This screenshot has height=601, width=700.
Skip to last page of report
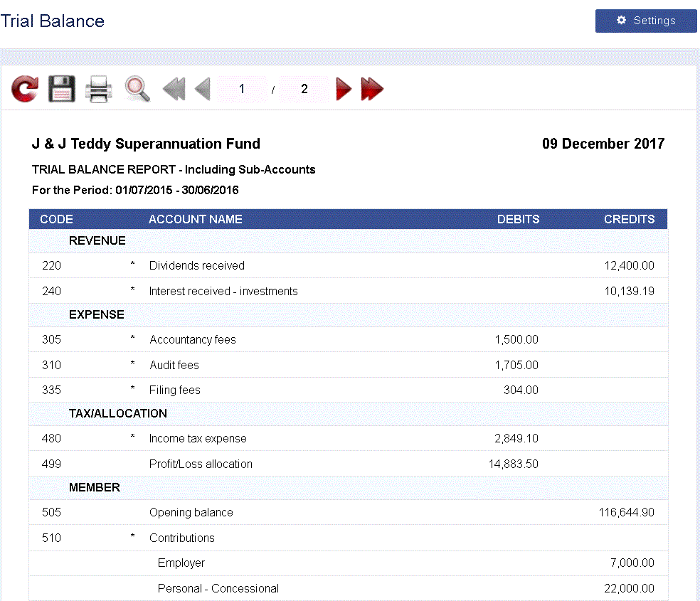372,89
